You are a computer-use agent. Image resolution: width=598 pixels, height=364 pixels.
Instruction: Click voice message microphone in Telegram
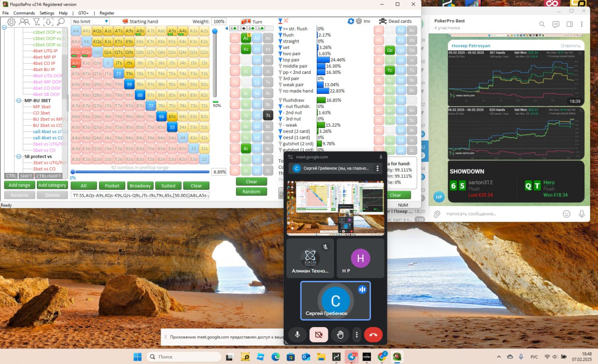click(582, 214)
